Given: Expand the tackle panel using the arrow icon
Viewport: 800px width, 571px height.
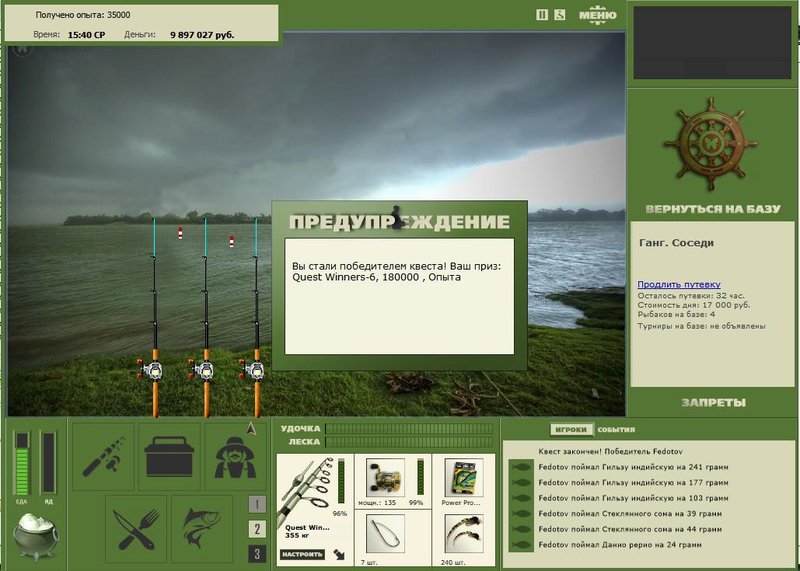Looking at the screenshot, I should pyautogui.click(x=339, y=554).
